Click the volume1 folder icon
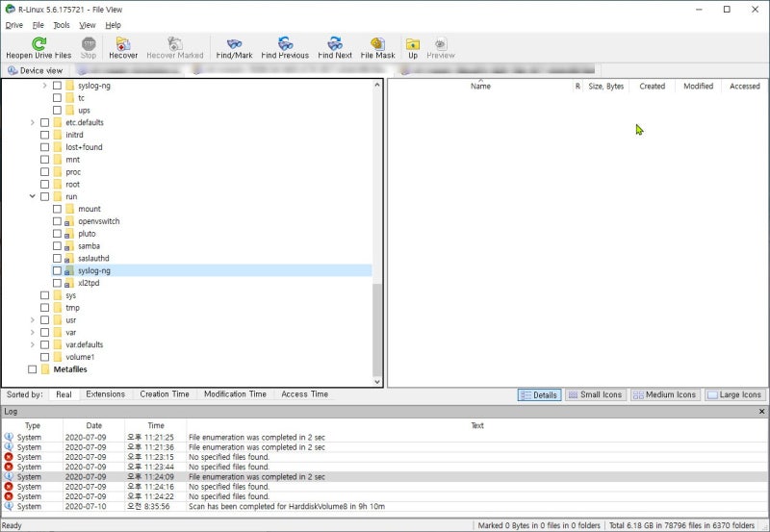The width and height of the screenshot is (770, 532). (x=58, y=357)
